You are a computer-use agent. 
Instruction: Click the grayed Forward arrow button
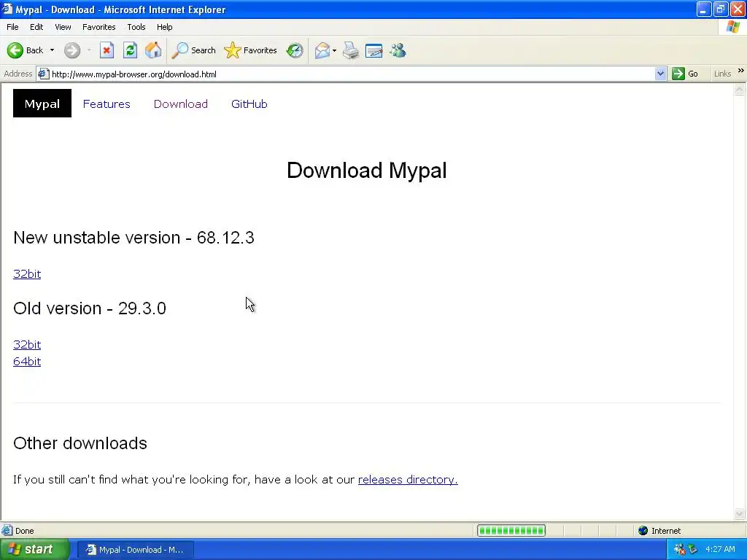pyautogui.click(x=72, y=50)
